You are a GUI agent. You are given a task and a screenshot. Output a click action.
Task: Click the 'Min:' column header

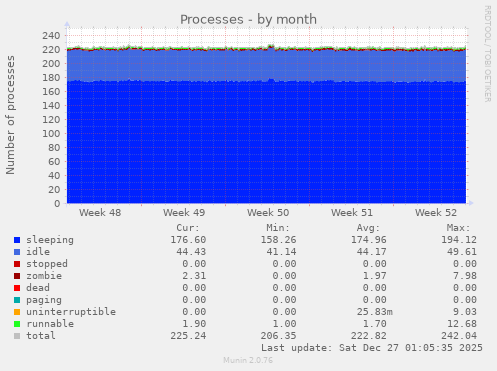pyautogui.click(x=278, y=228)
